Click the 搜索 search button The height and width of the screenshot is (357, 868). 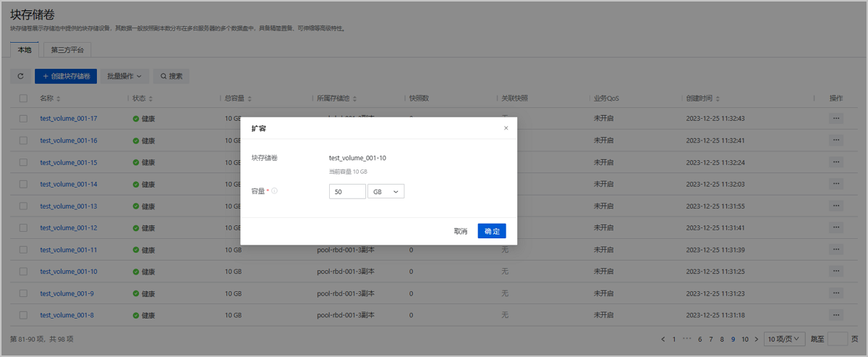(x=171, y=76)
